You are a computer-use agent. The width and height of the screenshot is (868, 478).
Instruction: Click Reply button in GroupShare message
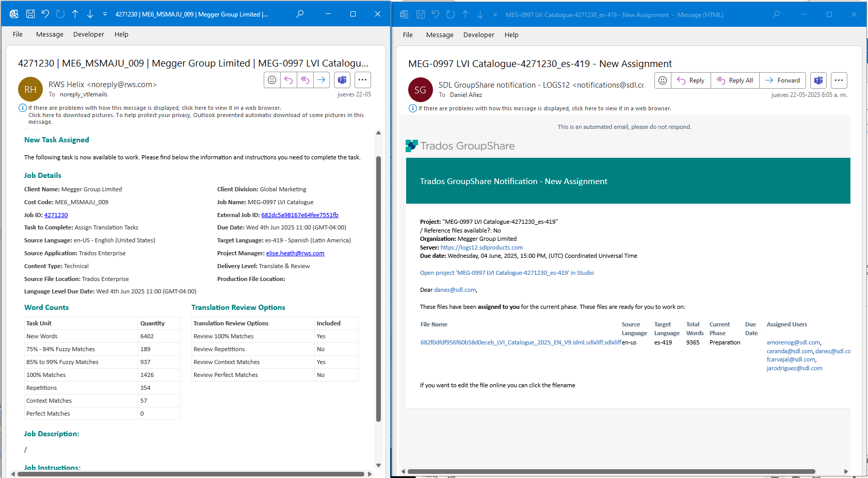point(691,80)
